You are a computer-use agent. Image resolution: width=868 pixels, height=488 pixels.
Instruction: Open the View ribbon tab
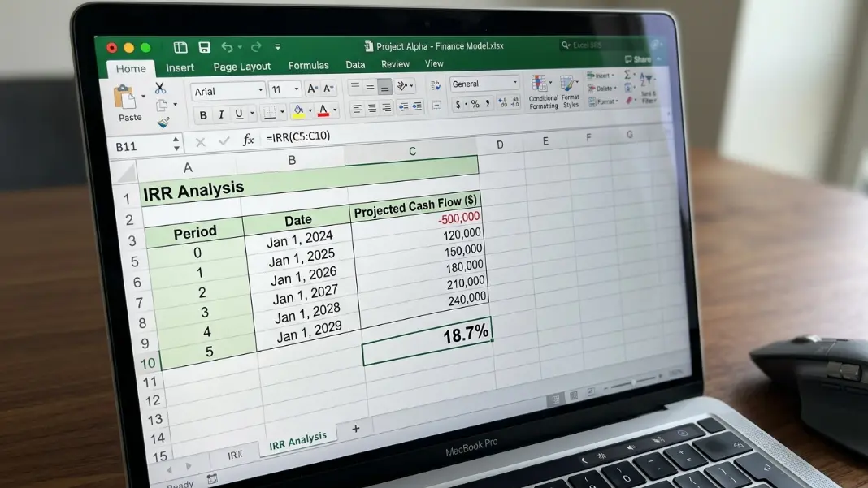click(x=434, y=63)
